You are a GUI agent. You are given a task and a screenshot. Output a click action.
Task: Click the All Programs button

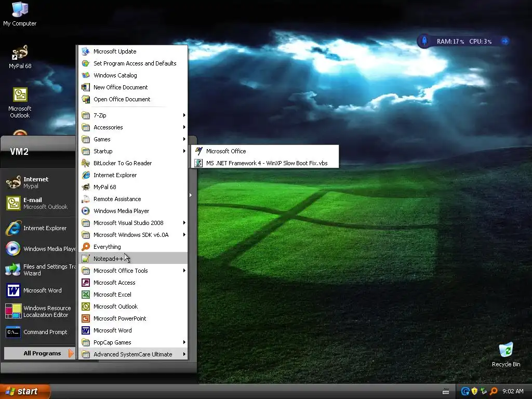(39, 353)
